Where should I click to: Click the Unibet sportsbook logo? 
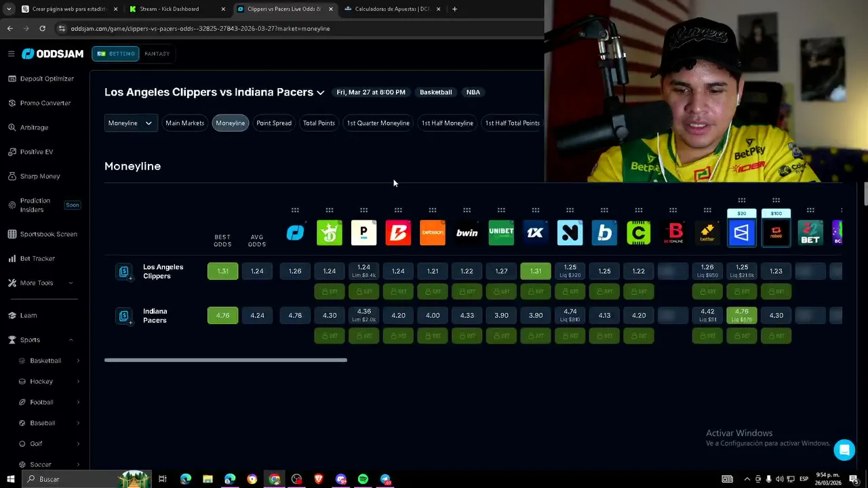coord(501,232)
